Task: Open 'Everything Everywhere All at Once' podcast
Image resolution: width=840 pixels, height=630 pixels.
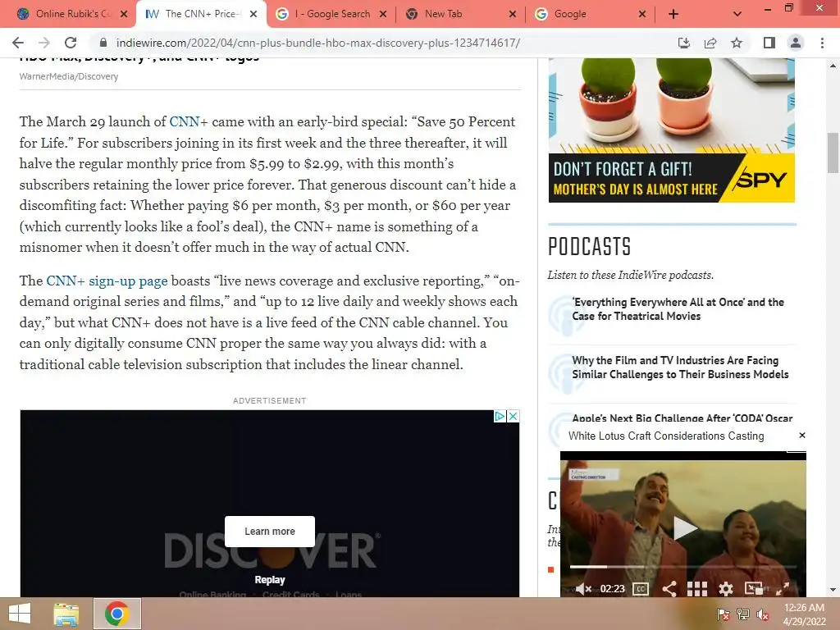Action: [x=678, y=309]
